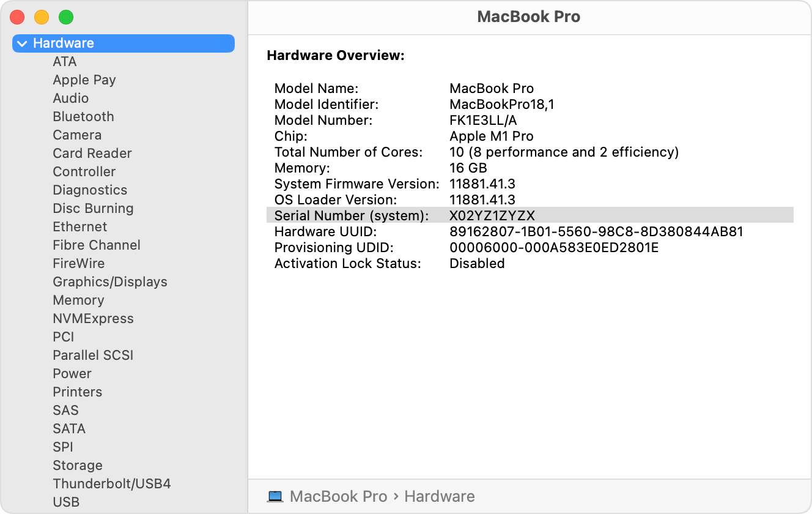Select Controller in the sidebar
Image resolution: width=812 pixels, height=514 pixels.
coord(84,172)
